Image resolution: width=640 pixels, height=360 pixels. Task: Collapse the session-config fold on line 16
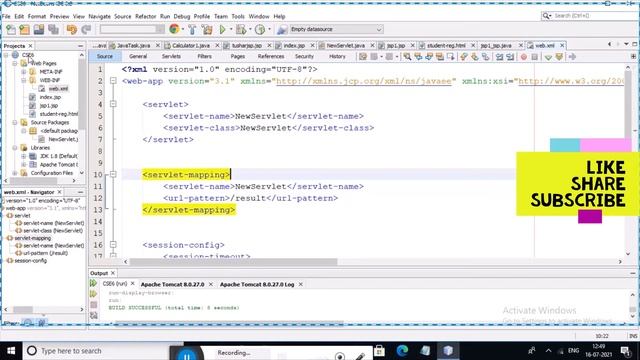[113, 245]
